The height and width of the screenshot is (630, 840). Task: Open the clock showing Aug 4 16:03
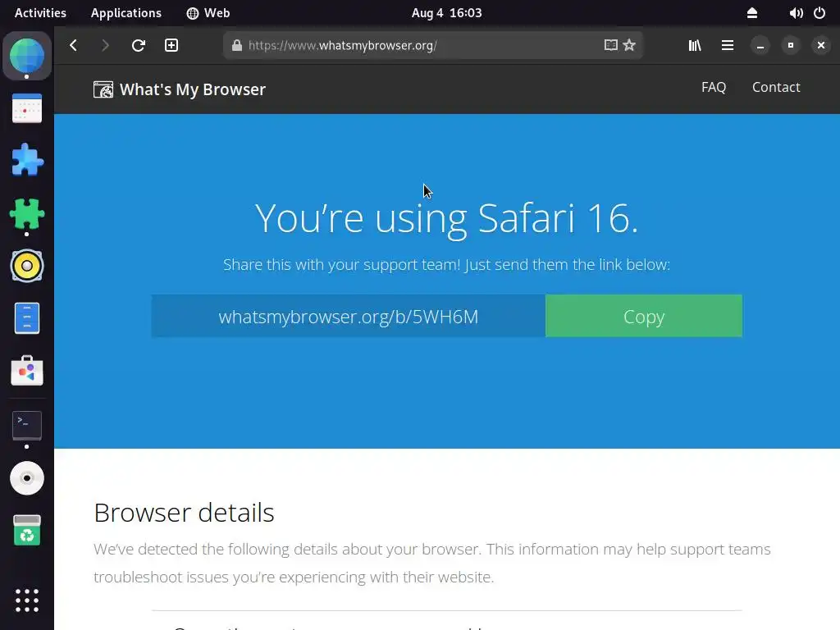pyautogui.click(x=447, y=13)
